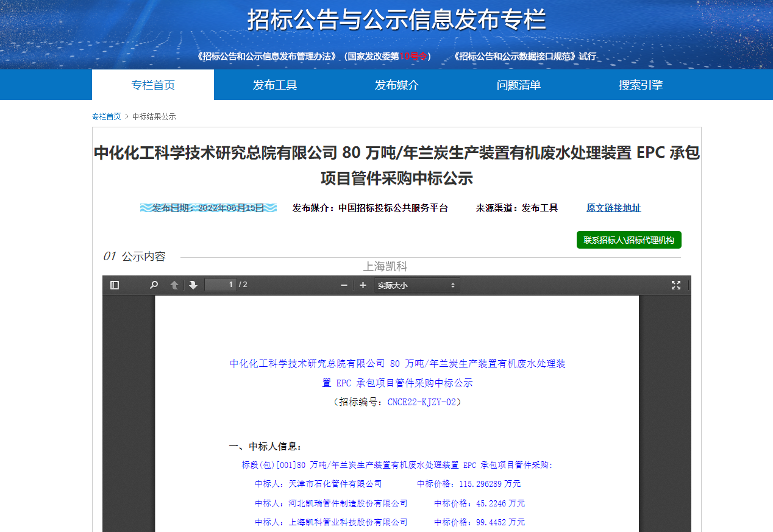Toggle the PDF viewer sidebar
Image resolution: width=773 pixels, height=532 pixels.
(x=115, y=285)
